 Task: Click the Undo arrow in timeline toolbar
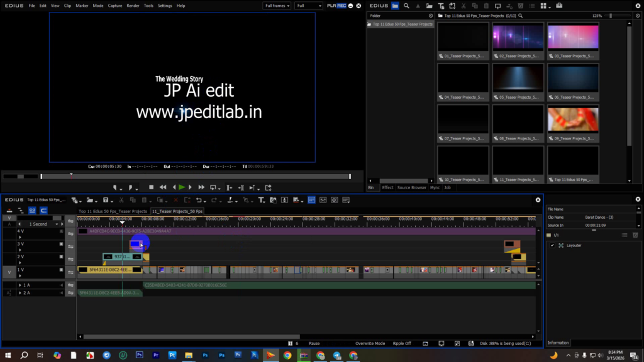[199, 200]
